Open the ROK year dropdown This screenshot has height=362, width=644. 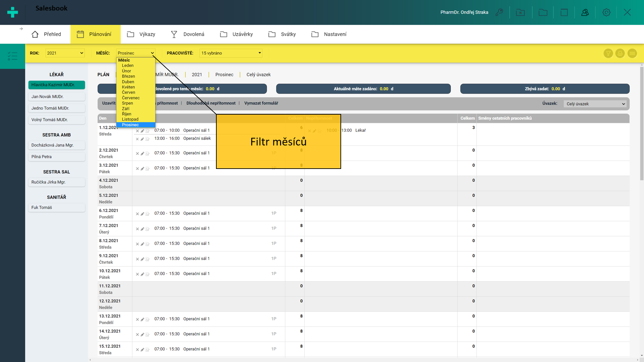click(x=65, y=53)
